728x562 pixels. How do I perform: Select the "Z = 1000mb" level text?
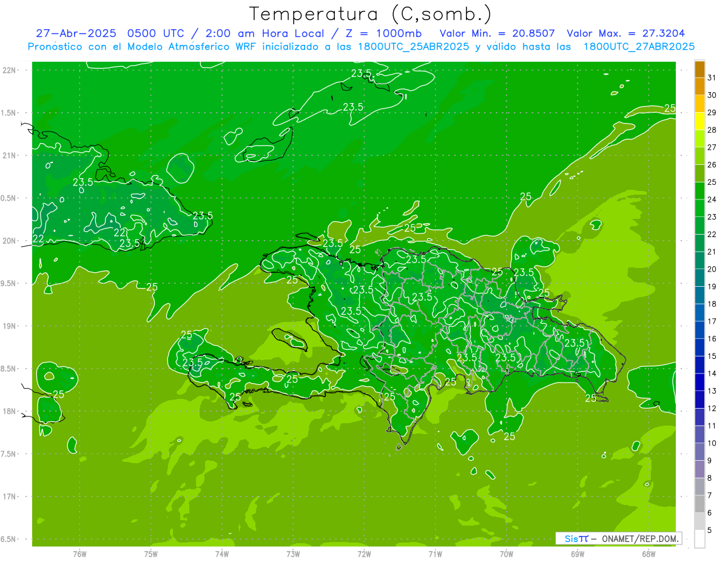pyautogui.click(x=385, y=33)
